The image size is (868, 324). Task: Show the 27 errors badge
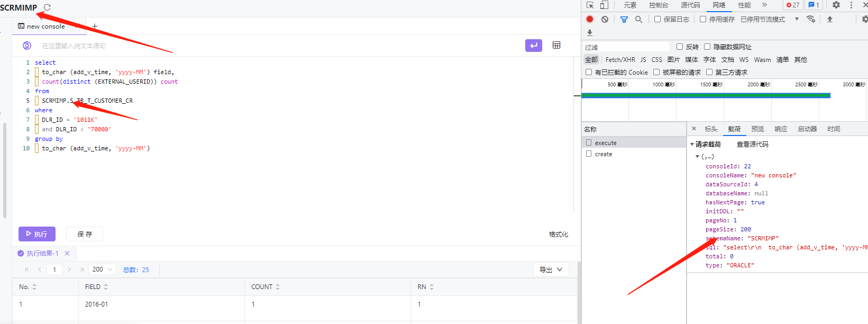792,5
